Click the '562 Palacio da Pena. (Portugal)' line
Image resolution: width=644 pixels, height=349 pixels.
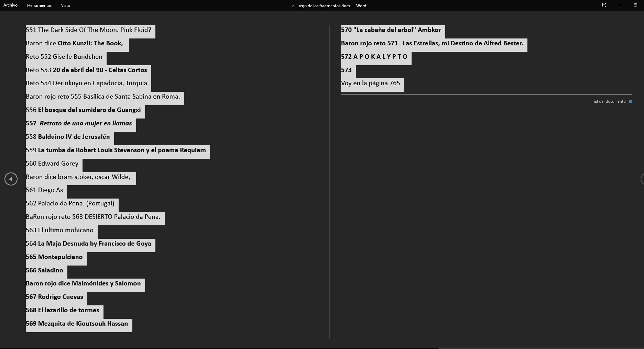(x=70, y=203)
